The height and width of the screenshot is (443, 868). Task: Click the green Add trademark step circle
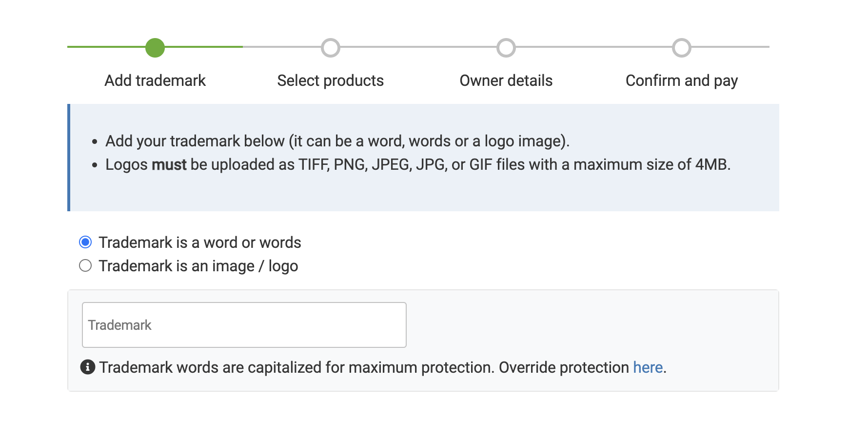[155, 48]
